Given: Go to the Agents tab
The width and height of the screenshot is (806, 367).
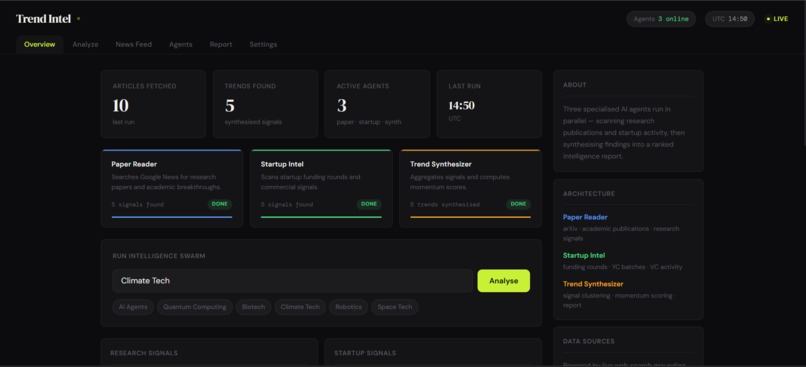Looking at the screenshot, I should [180, 44].
